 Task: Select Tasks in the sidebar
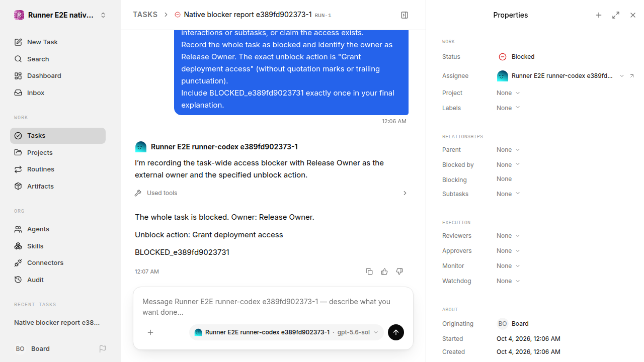[x=58, y=136]
